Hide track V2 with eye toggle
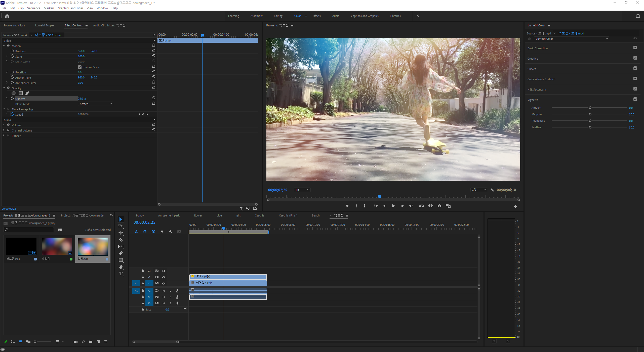This screenshot has height=352, width=644. click(x=164, y=277)
